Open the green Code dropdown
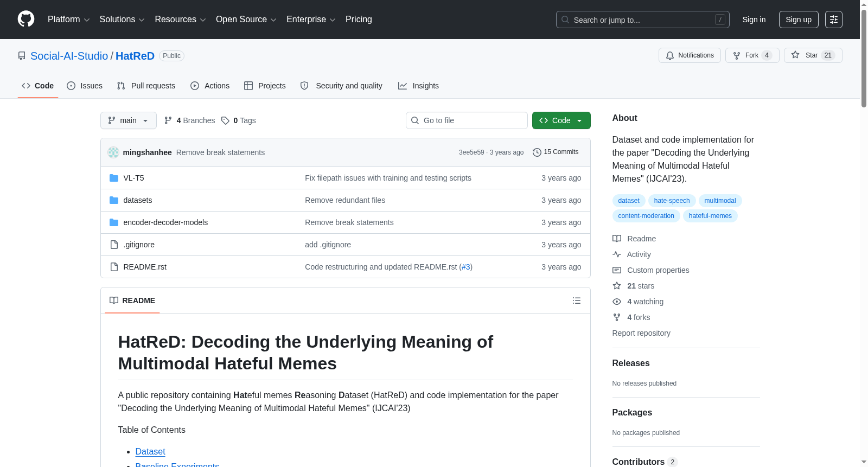The image size is (868, 467). click(561, 120)
